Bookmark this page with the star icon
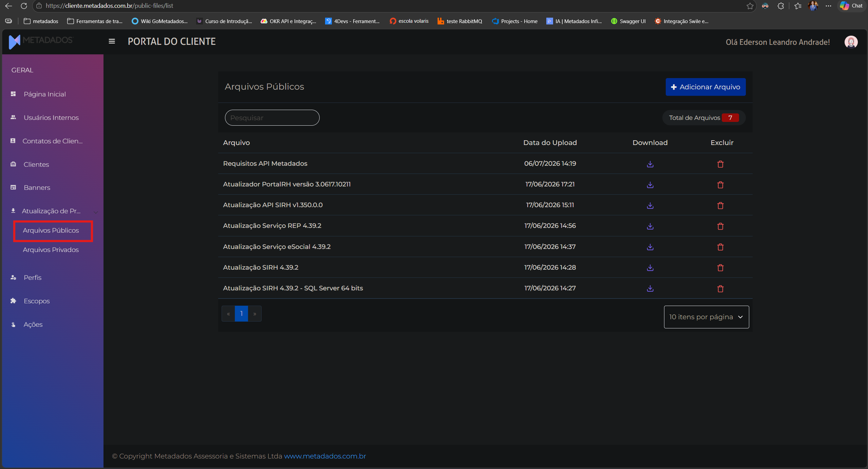The width and height of the screenshot is (868, 469). coord(750,6)
